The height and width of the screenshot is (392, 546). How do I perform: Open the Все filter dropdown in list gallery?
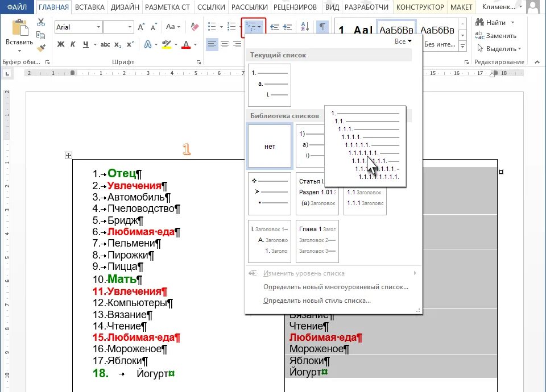[403, 41]
